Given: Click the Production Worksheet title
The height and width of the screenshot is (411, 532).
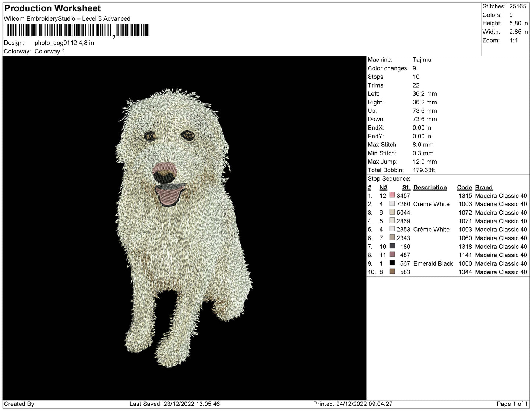Looking at the screenshot, I should coord(52,8).
